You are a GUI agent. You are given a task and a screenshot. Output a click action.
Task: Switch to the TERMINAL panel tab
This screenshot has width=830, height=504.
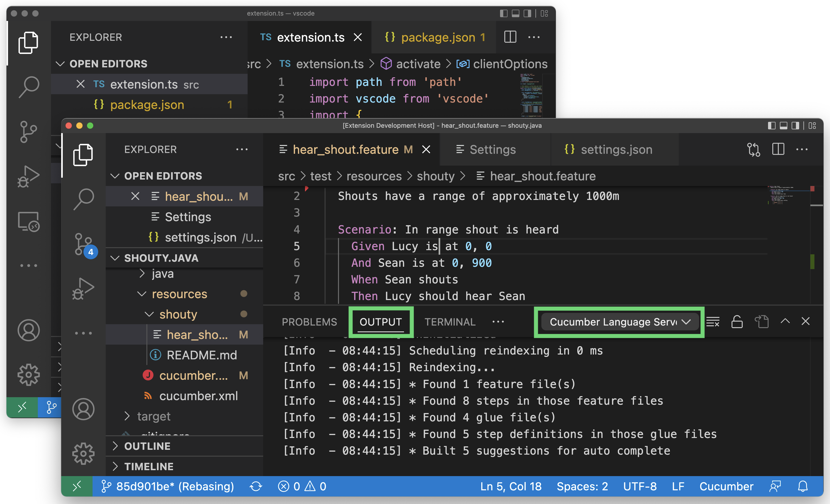[x=450, y=322]
